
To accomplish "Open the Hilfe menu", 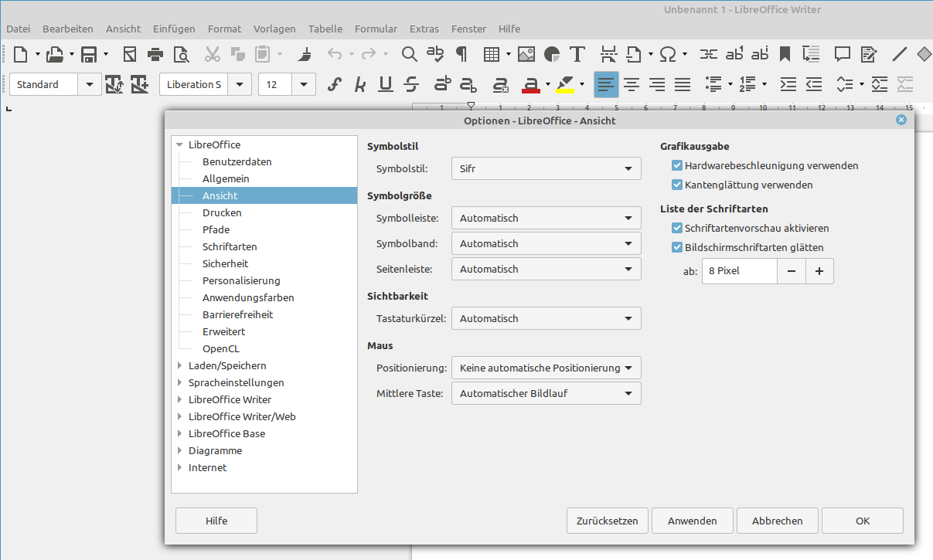I will [x=509, y=29].
